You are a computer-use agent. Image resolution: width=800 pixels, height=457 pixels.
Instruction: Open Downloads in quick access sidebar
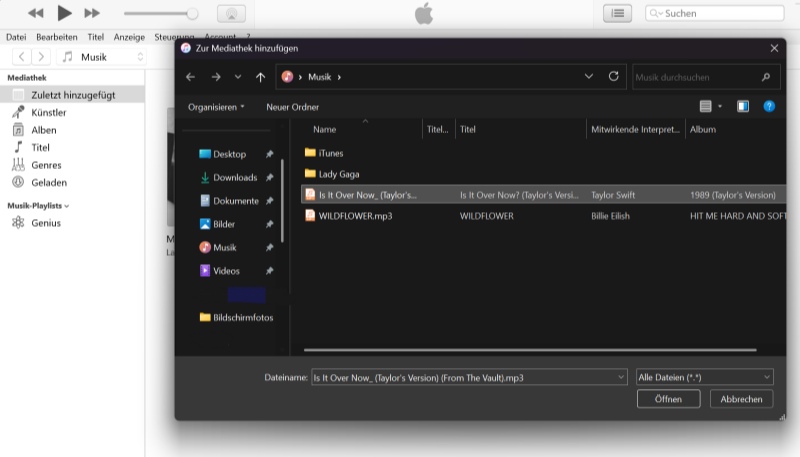[x=234, y=178]
